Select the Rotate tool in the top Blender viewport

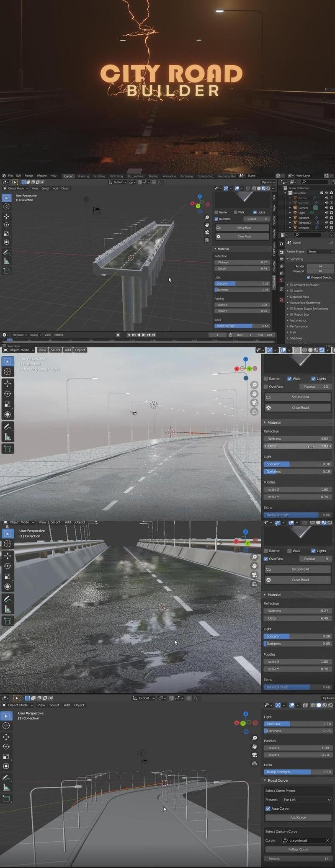pos(6,225)
